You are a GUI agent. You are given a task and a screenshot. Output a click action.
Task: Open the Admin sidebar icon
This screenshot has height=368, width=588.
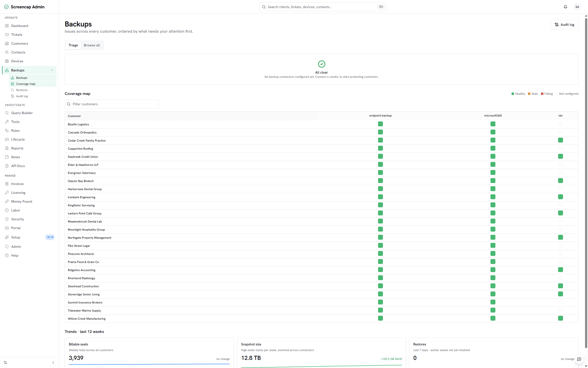click(7, 247)
